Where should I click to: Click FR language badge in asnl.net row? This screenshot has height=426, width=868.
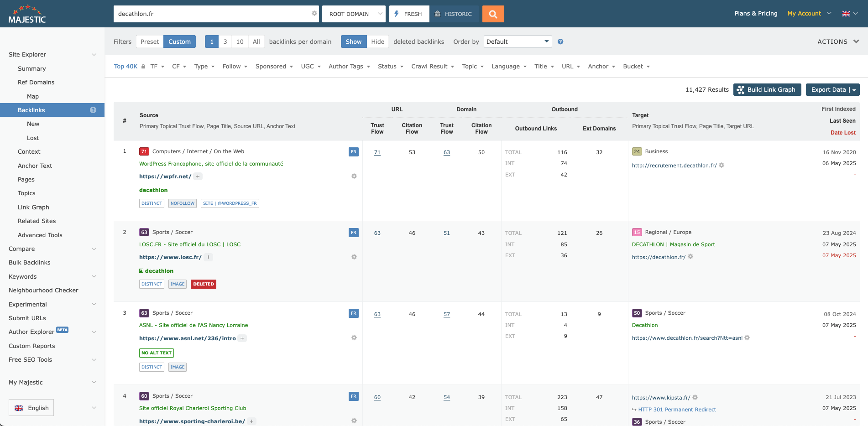point(354,313)
